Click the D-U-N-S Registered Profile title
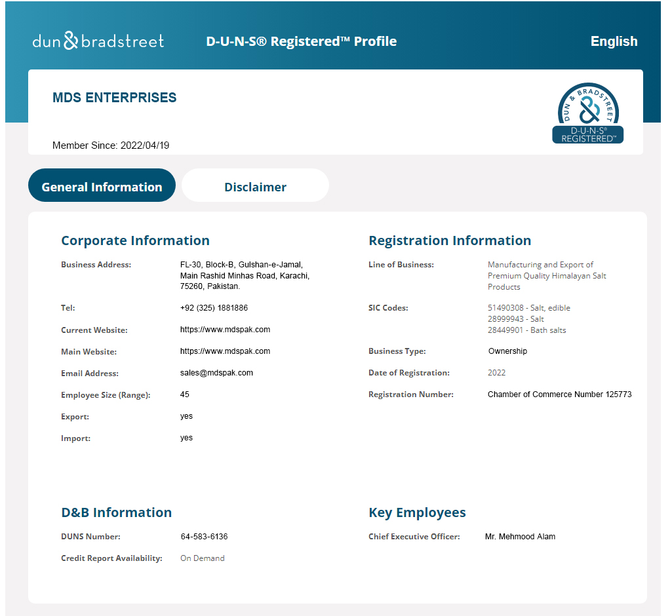Viewport: 672px width, 616px height. (301, 41)
